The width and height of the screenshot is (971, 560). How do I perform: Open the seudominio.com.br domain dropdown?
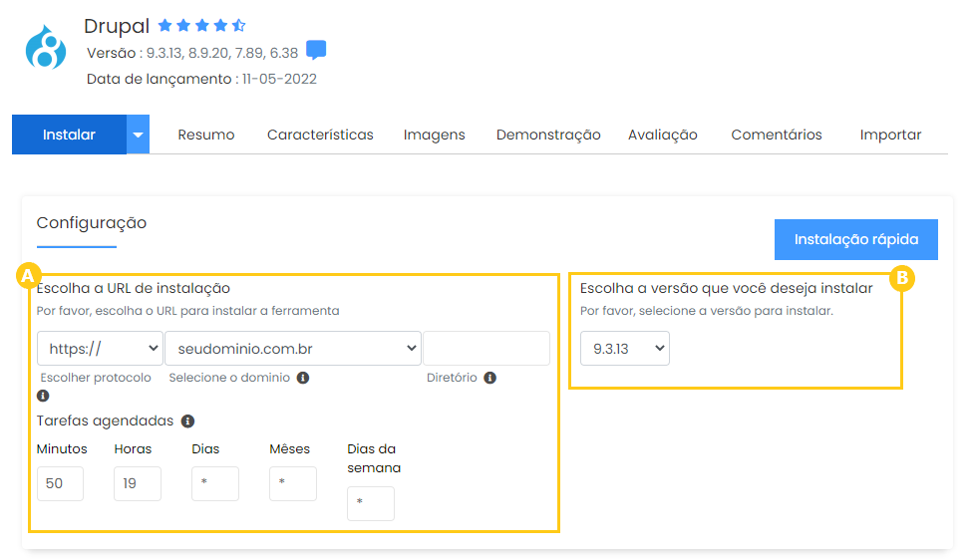pos(293,349)
